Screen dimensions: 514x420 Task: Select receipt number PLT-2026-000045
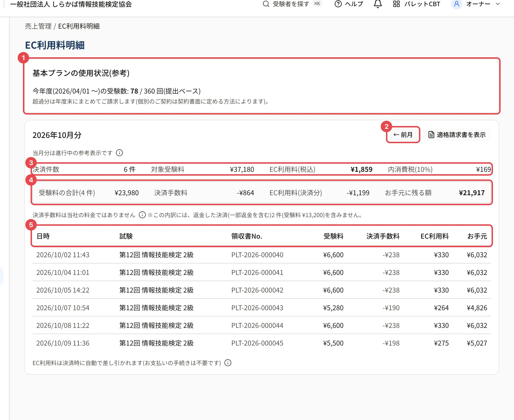coord(257,343)
